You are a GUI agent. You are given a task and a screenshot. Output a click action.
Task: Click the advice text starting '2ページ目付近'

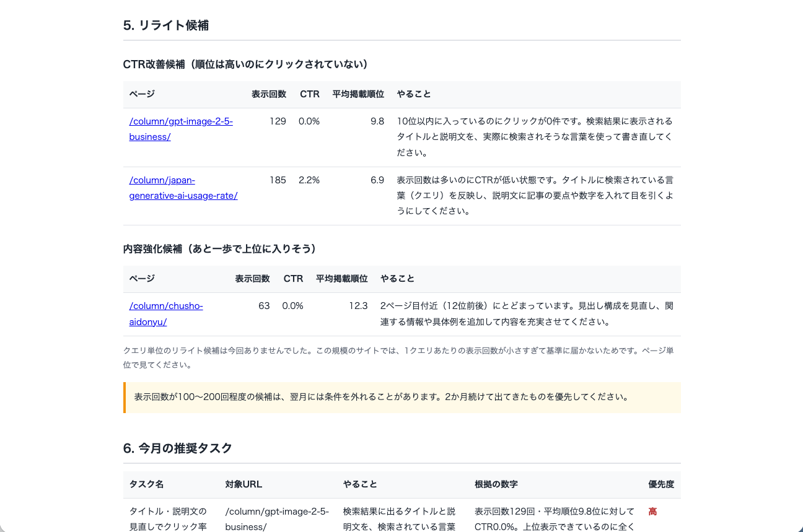(x=527, y=314)
